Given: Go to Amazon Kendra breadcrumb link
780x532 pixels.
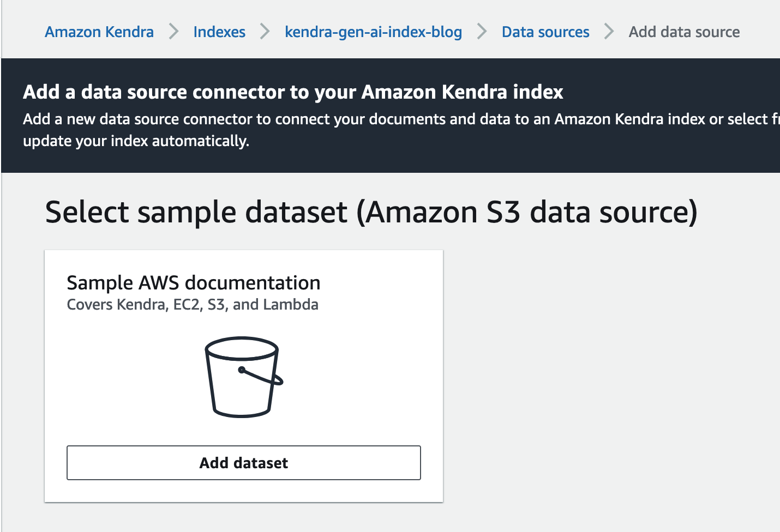Looking at the screenshot, I should [99, 32].
